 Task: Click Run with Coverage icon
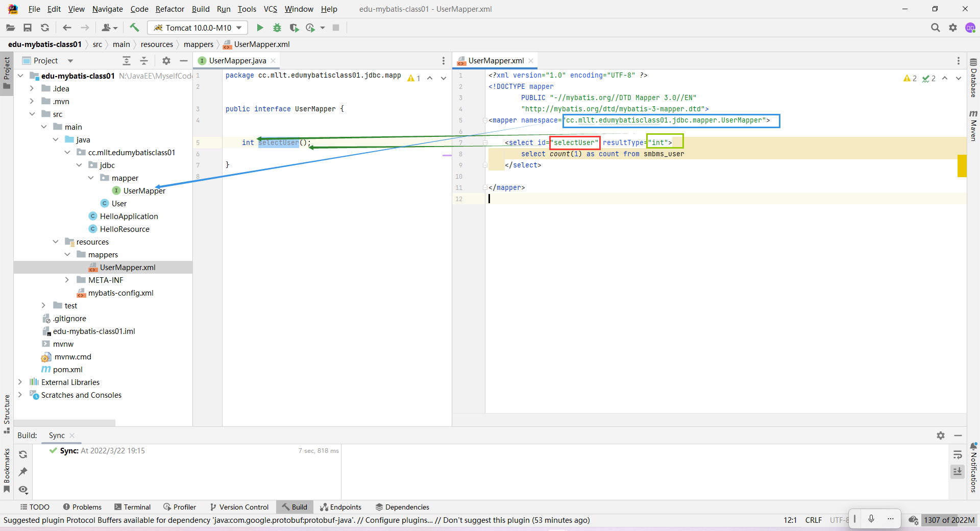pos(294,28)
